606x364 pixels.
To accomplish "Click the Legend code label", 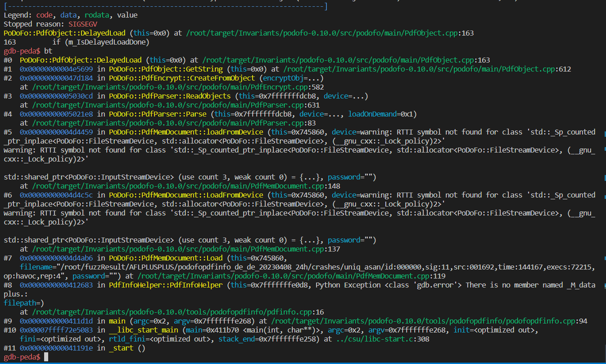I will [44, 15].
